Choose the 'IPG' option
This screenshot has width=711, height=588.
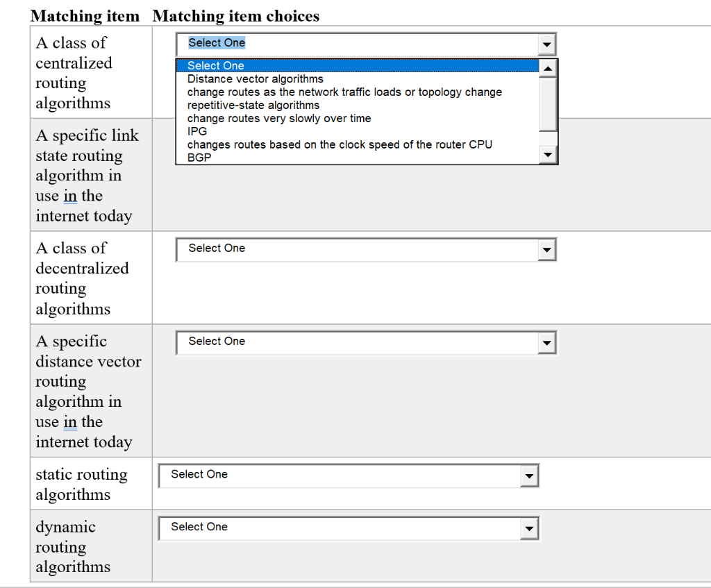358,131
